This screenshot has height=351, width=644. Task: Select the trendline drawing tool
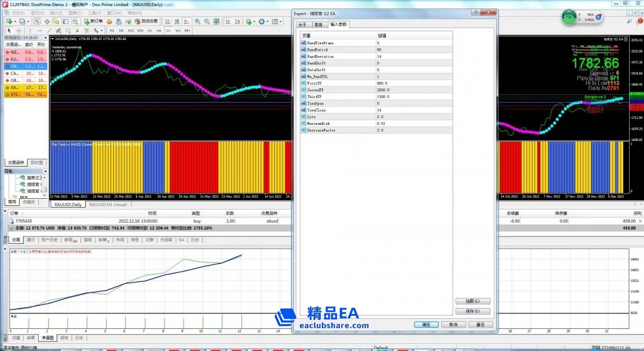point(48,30)
